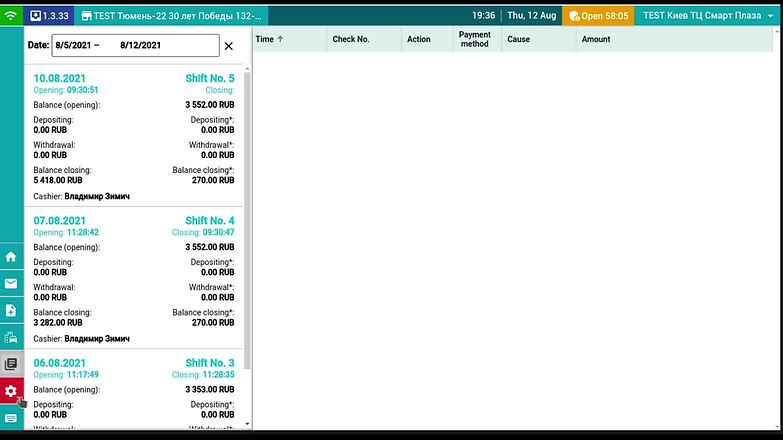Click the 06.08.2021 shift date
This screenshot has width=783, height=440.
(x=59, y=363)
